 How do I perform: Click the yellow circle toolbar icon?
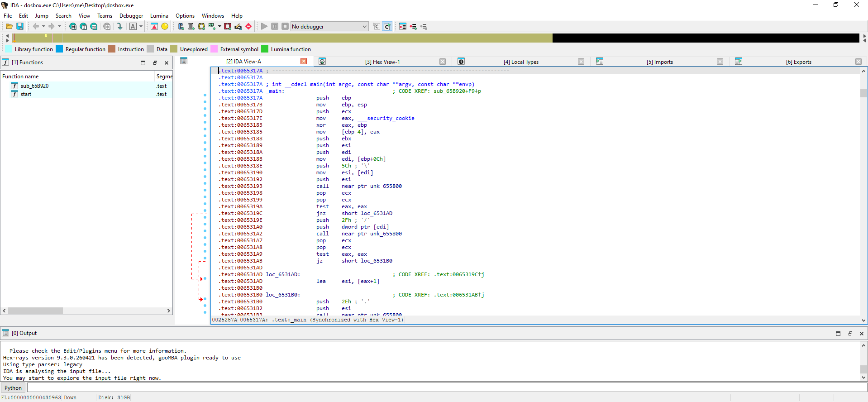(165, 26)
